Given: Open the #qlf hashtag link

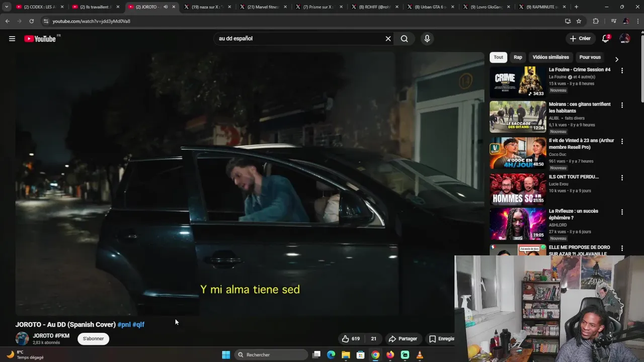Looking at the screenshot, I should pos(138,325).
